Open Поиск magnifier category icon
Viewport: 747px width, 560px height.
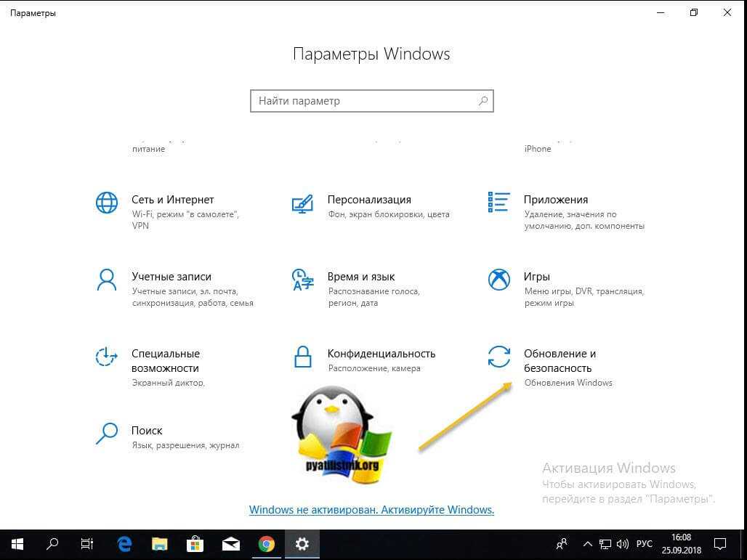click(107, 434)
